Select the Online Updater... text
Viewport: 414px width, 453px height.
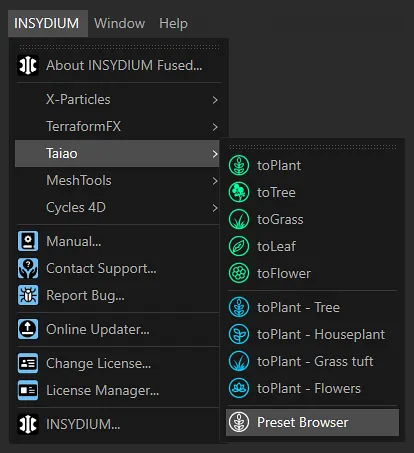pos(98,330)
